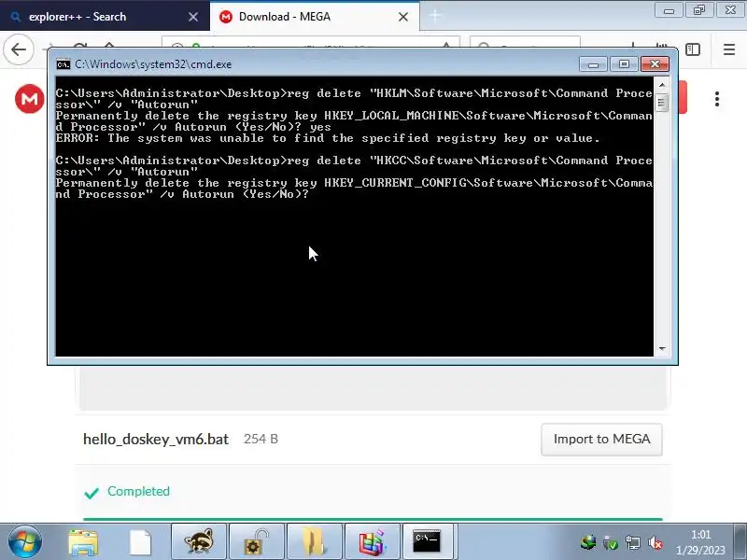747x560 pixels.
Task: Open the globe tray icon
Action: (588, 543)
